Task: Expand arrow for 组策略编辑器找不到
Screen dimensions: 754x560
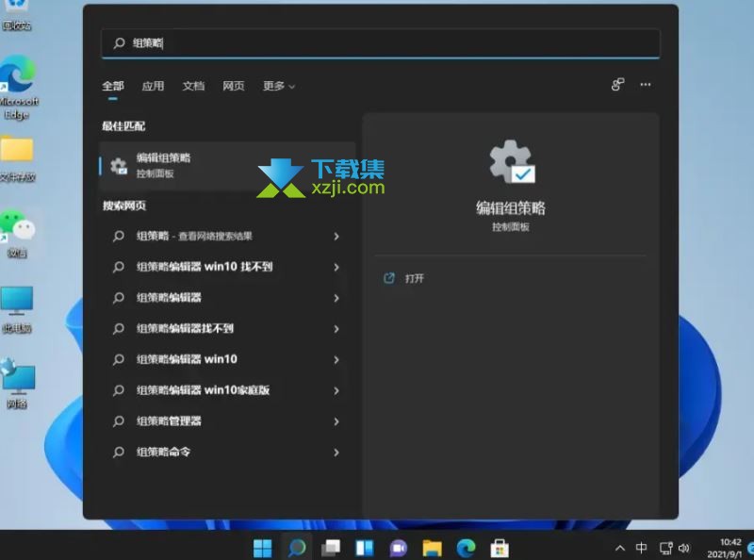Action: click(x=336, y=329)
